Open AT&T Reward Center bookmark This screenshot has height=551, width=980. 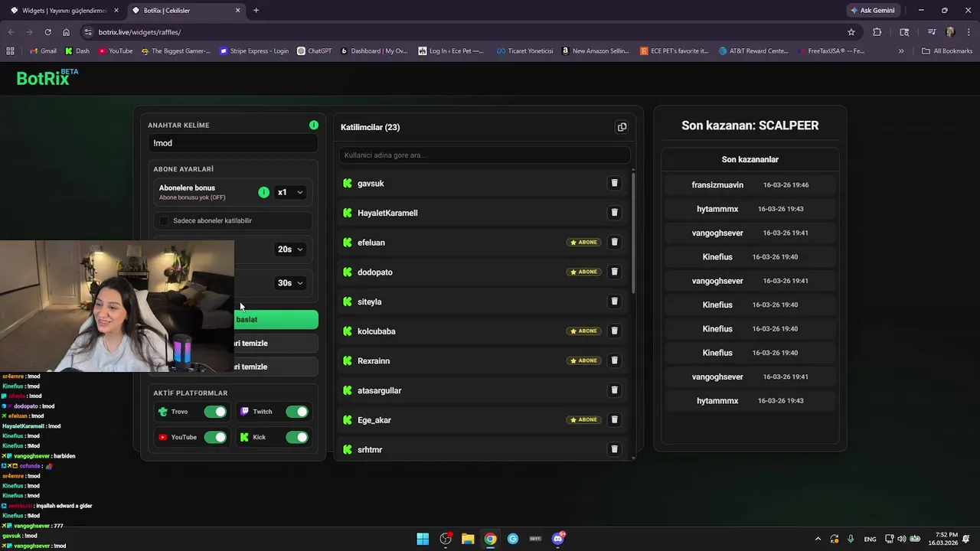pos(753,51)
